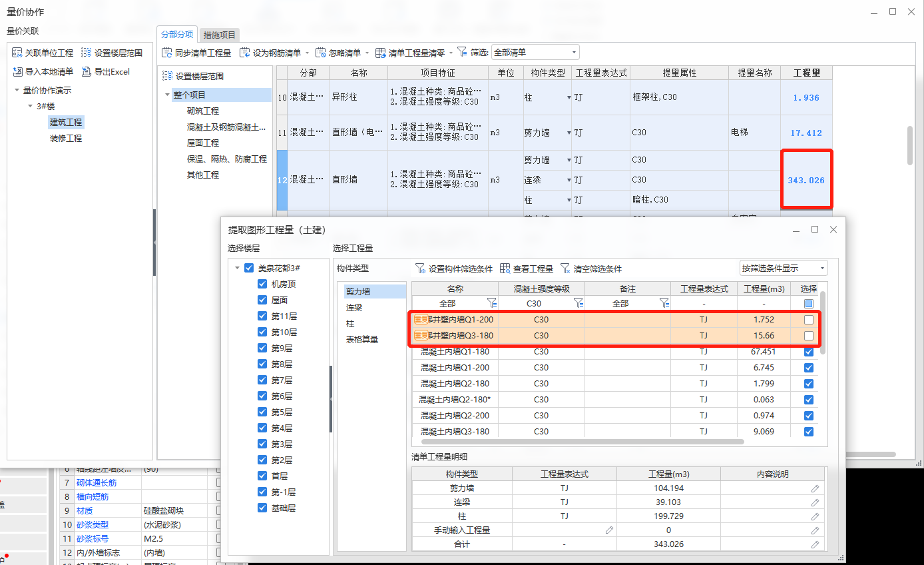Click 设置构件筛选条件 in the dialog

click(x=454, y=269)
